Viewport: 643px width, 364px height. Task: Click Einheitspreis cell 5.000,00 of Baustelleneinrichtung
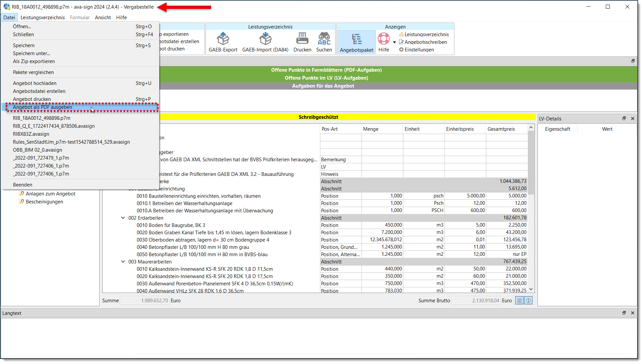(x=465, y=196)
